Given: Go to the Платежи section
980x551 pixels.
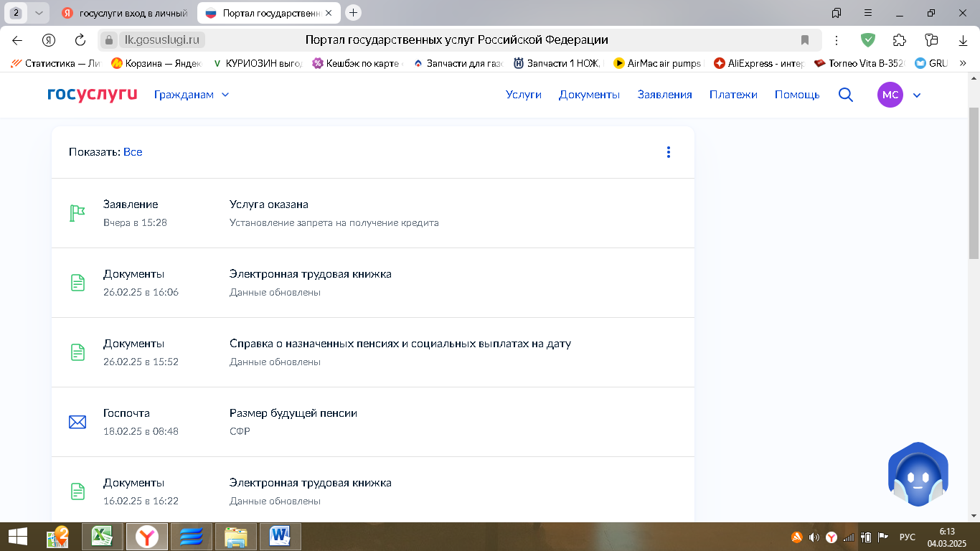Looking at the screenshot, I should [x=733, y=95].
